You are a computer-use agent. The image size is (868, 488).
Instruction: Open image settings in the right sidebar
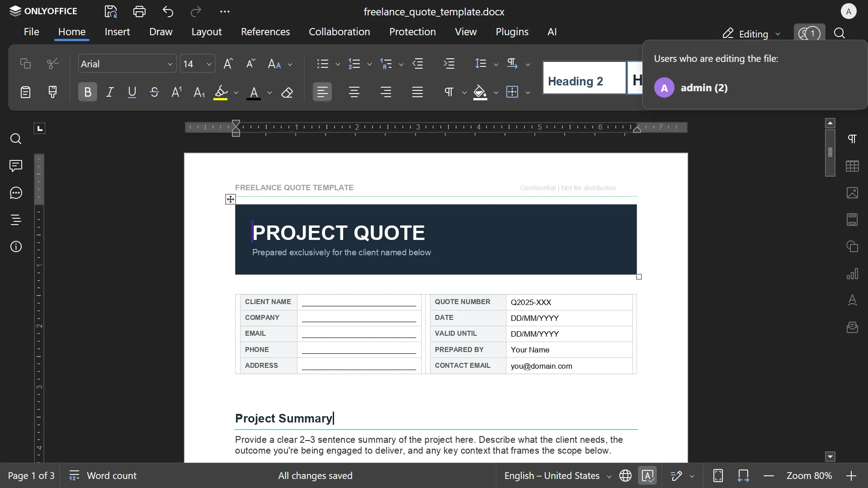coord(853,193)
